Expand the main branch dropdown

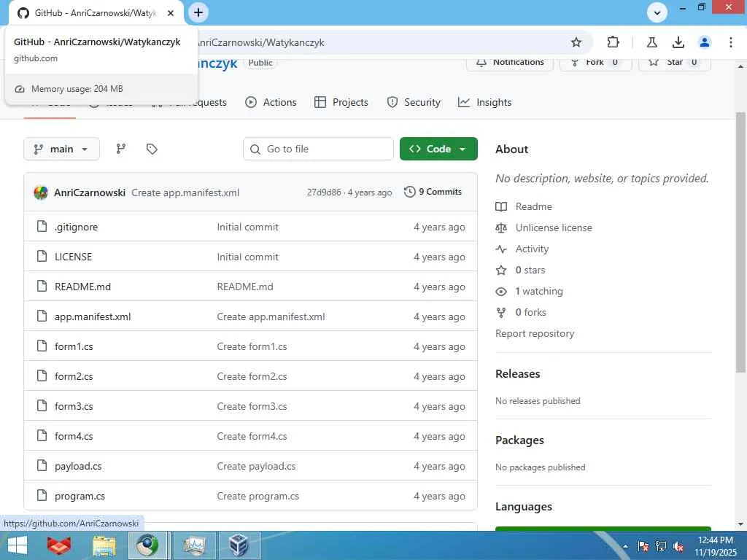61,149
